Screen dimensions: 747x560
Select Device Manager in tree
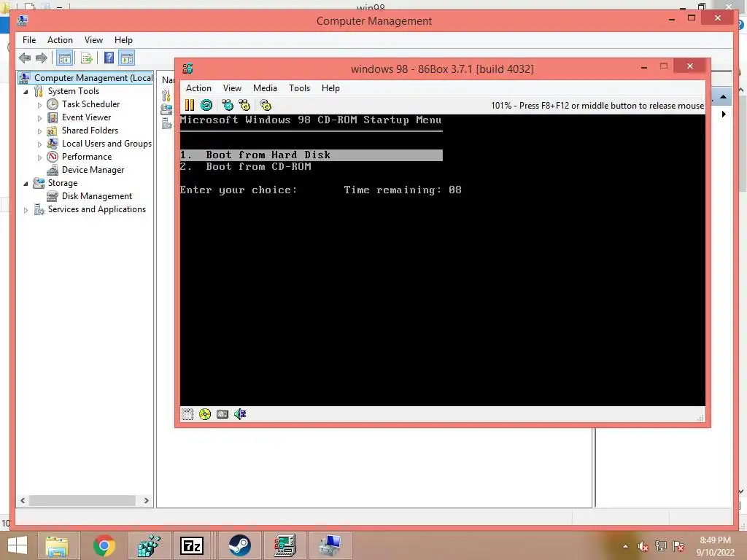coord(93,170)
